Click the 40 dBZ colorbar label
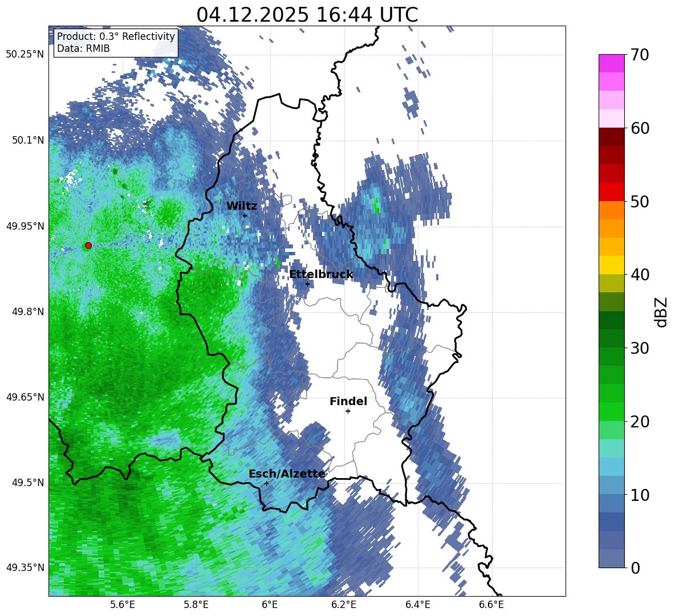This screenshot has width=675, height=616. point(640,275)
